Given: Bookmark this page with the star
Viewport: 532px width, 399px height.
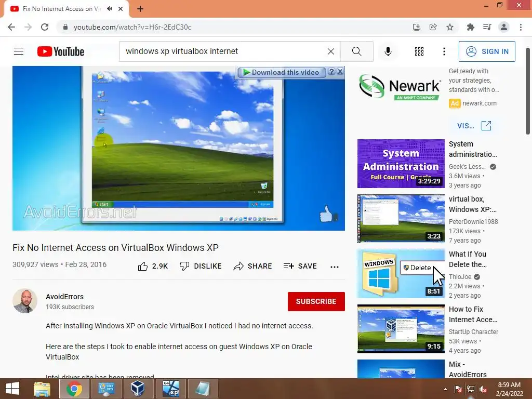Looking at the screenshot, I should pyautogui.click(x=450, y=27).
